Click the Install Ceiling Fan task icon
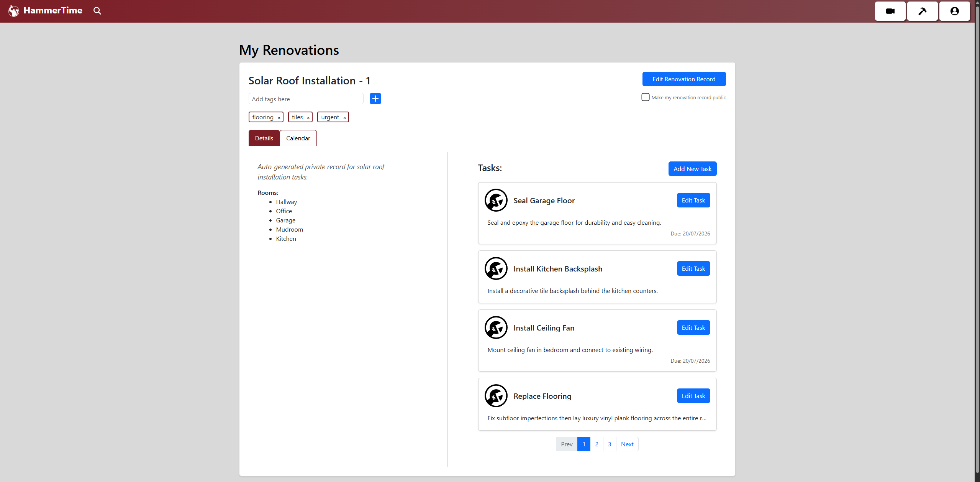Screen dimensions: 980x482 (x=496, y=327)
